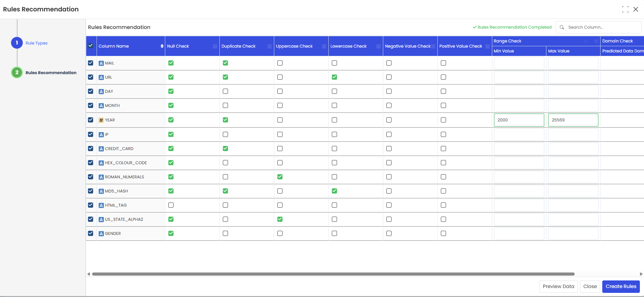Toggle Uppercase Check for ROMAN_NUMERALS
Screen dimensions: 644x297
280,177
